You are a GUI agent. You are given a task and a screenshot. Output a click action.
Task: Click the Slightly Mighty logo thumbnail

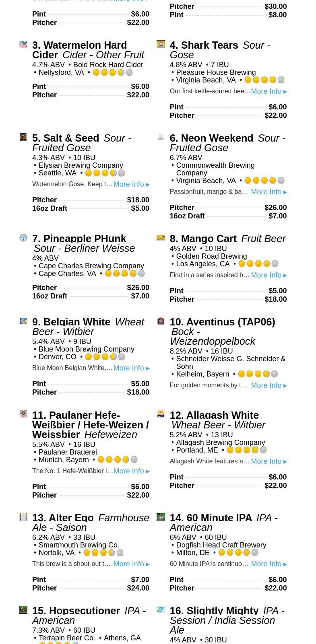(161, 610)
